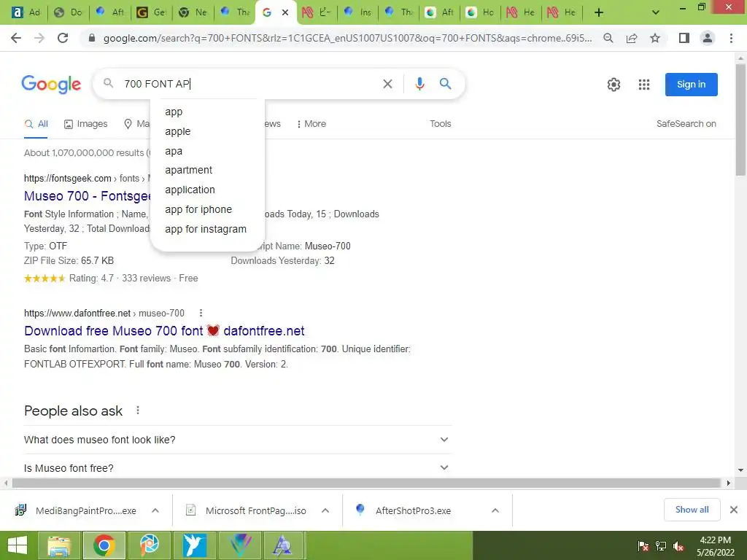Expand 'Is Museo font free?'
This screenshot has width=747, height=560.
pos(237,468)
